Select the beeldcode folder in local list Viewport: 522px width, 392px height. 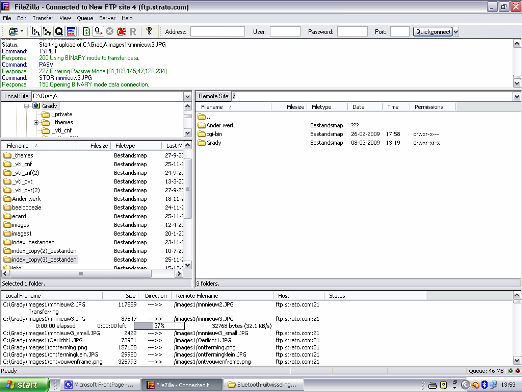(x=22, y=207)
